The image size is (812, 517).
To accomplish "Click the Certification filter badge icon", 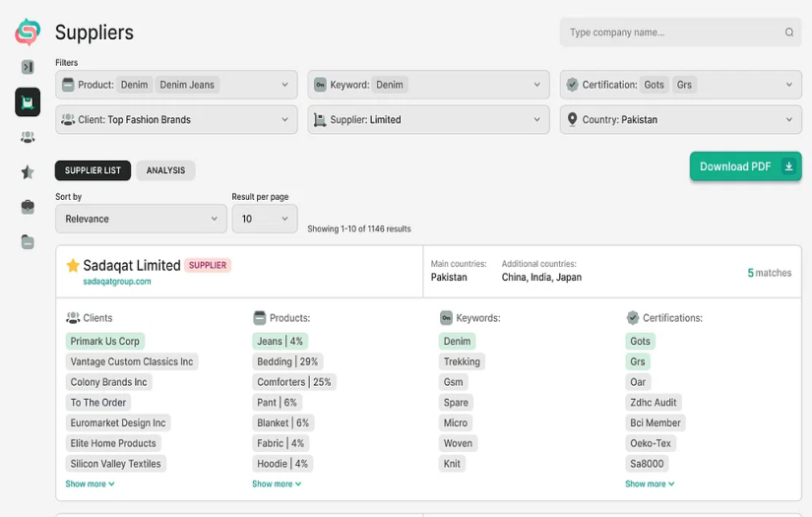I will [572, 85].
